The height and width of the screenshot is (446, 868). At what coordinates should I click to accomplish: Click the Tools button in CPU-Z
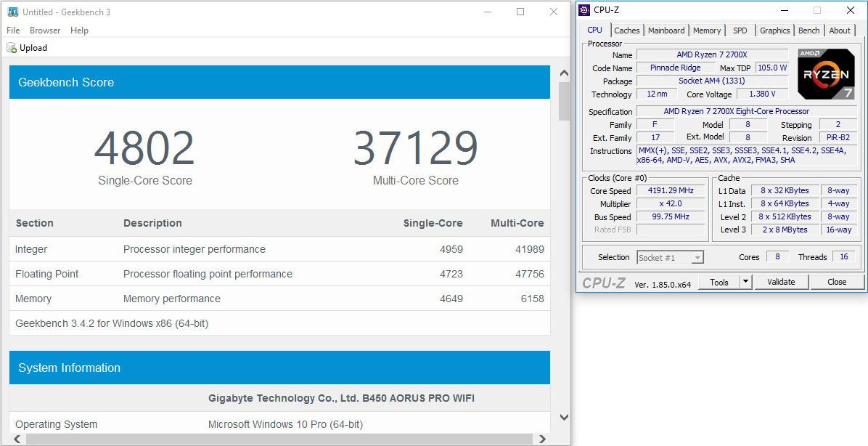(x=719, y=282)
